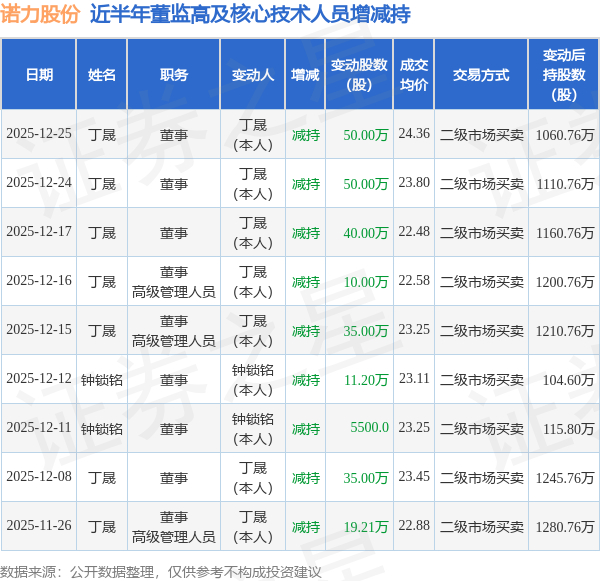This screenshot has height=581, width=600.
Task: Click the 近半年董监高及核心技术人员增减持 heading
Action: point(250,14)
